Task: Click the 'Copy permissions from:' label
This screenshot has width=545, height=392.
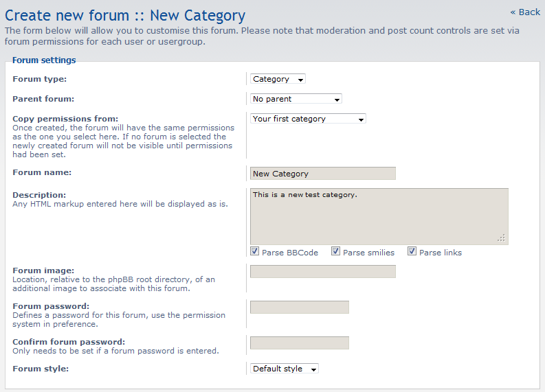Action: point(65,119)
